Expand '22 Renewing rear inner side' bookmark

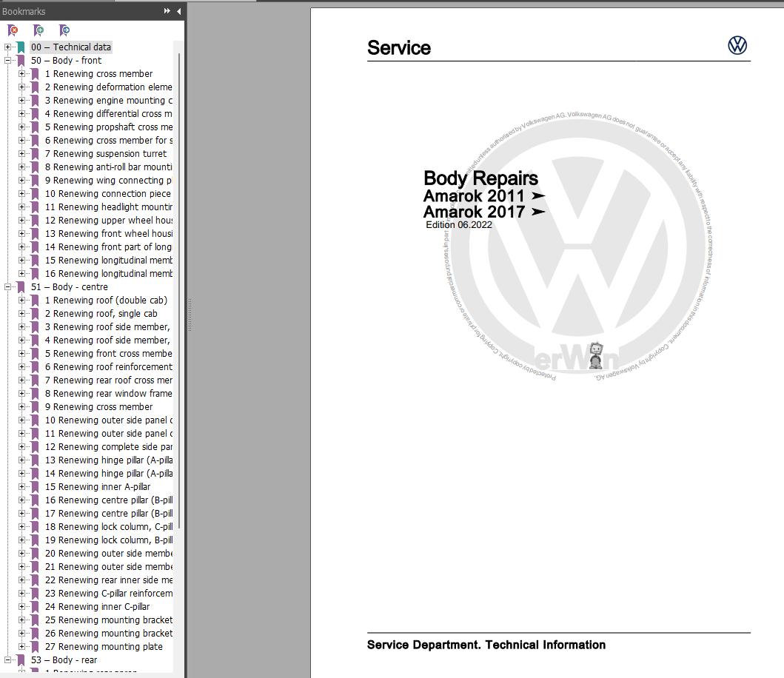coord(21,580)
